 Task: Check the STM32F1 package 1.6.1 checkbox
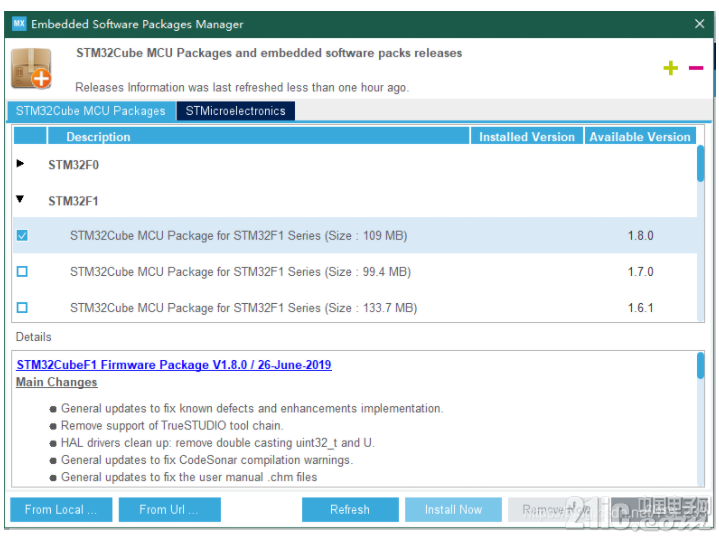[22, 307]
